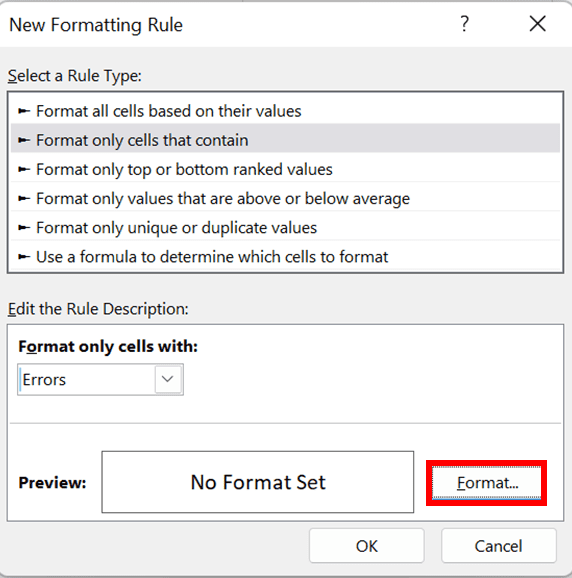
Task: Cancel the New Formatting Rule dialog
Action: 499,546
